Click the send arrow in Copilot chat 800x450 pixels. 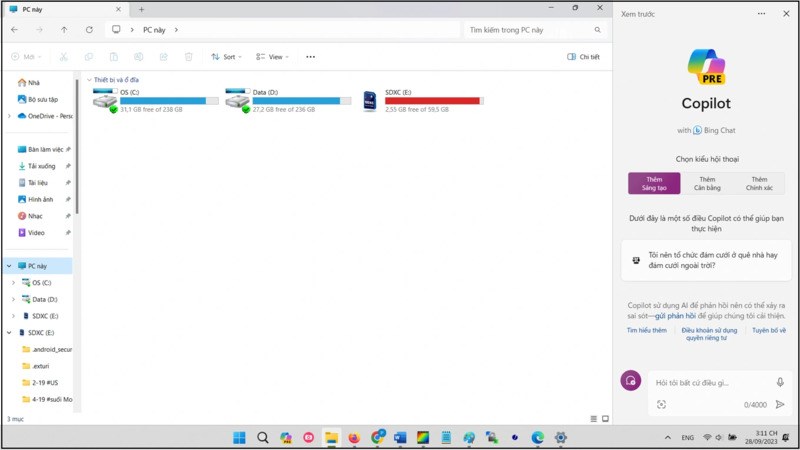[780, 405]
